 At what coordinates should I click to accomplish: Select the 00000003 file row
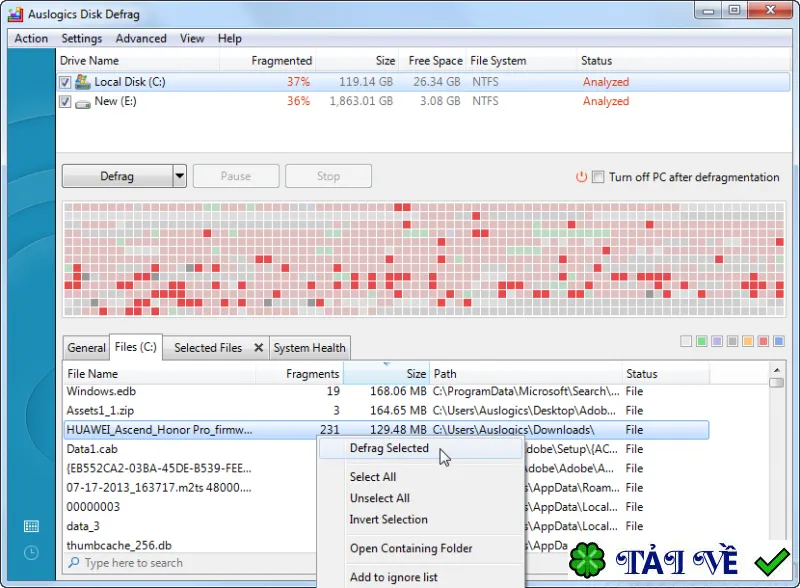tap(190, 507)
